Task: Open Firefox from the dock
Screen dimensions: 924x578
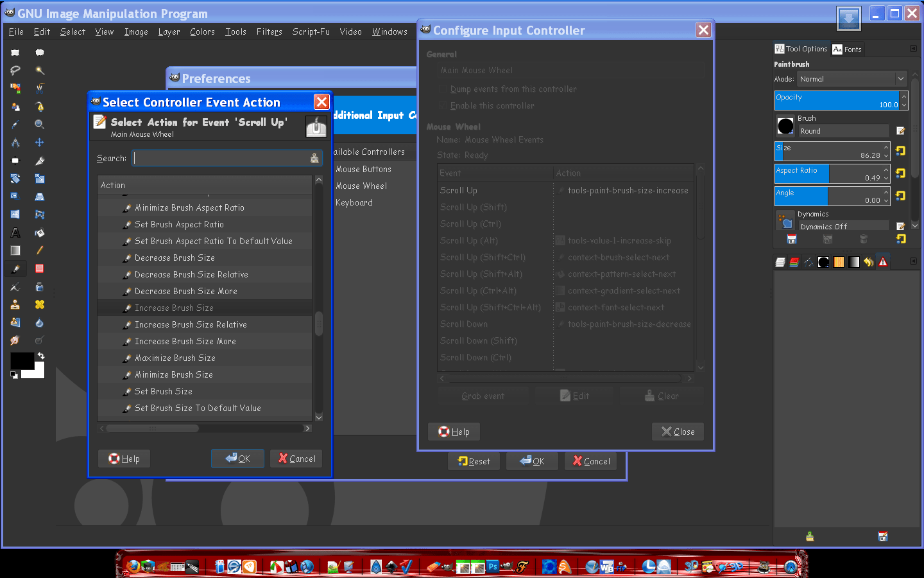Action: [133, 566]
